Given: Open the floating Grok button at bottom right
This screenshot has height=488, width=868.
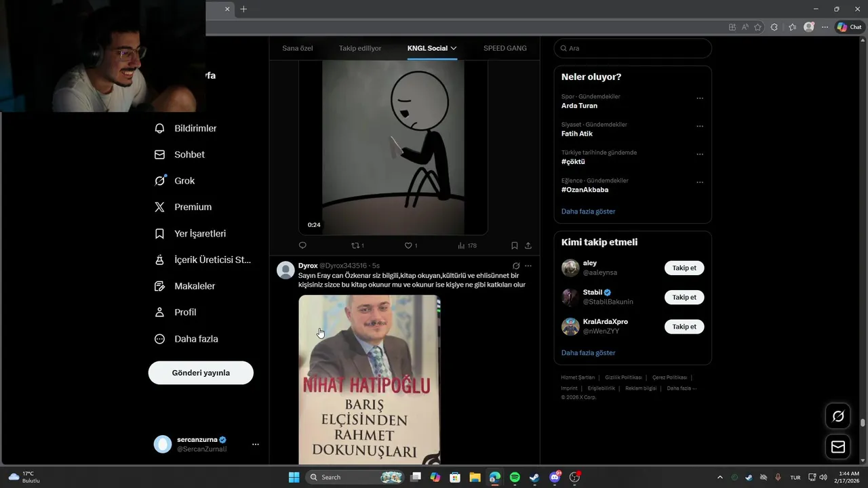Looking at the screenshot, I should coord(838,416).
